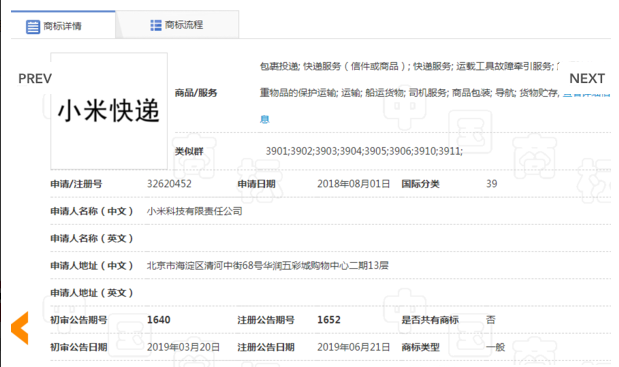Select the services text 包裹投递; 快递服务

[300, 66]
